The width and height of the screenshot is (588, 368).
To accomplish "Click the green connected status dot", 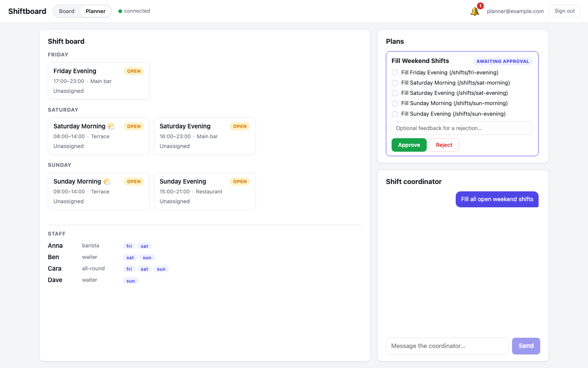I will coord(120,11).
